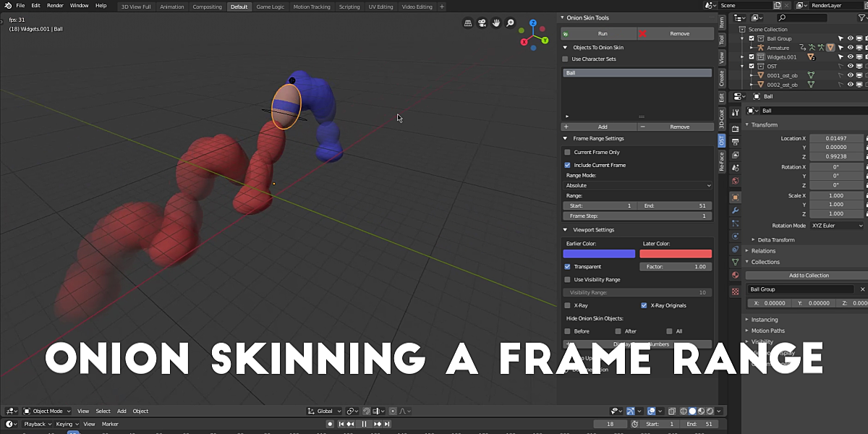868x434 pixels.
Task: Open the Modifiers wrench properties tab
Action: coord(735,210)
